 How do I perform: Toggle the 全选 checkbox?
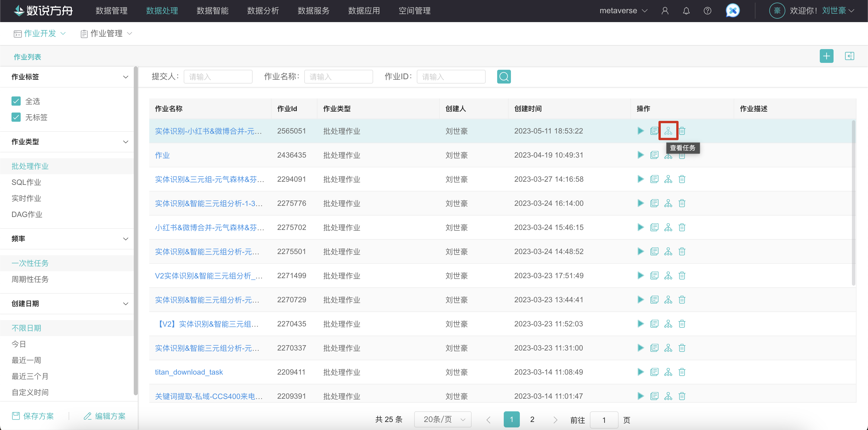tap(16, 101)
